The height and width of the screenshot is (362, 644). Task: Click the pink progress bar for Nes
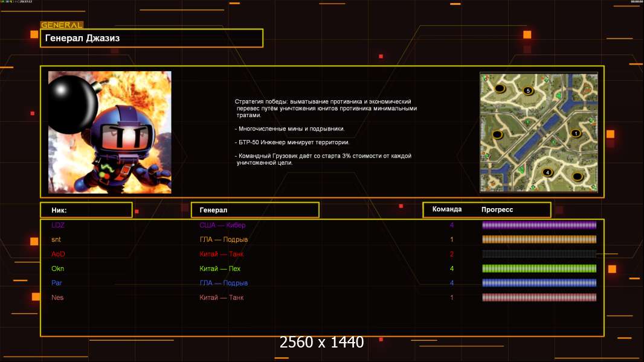tap(539, 297)
